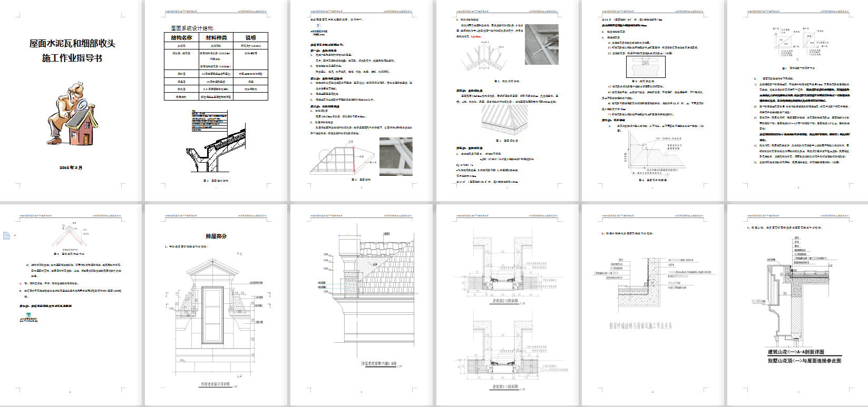
Task: Click the heading 屋面系统设计结构
Action: [x=192, y=28]
